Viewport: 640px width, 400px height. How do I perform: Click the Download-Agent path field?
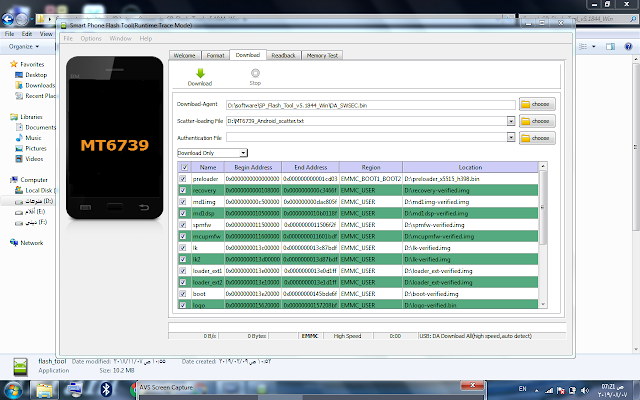pyautogui.click(x=371, y=105)
